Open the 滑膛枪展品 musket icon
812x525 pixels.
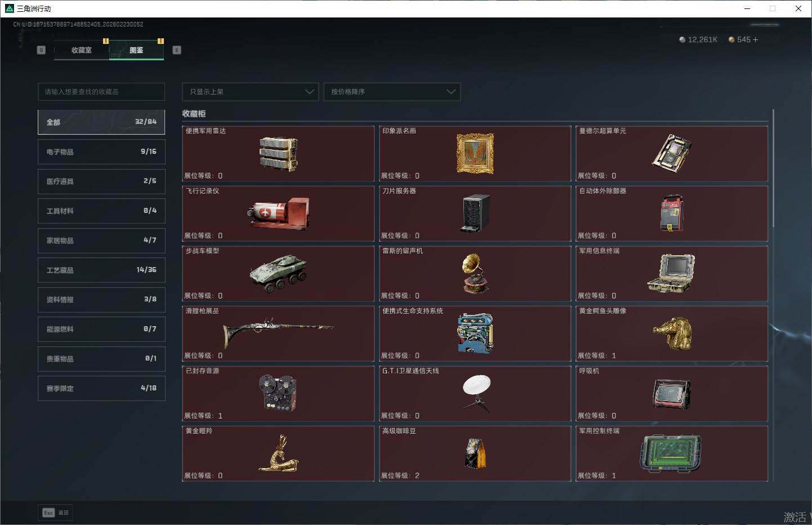point(278,333)
